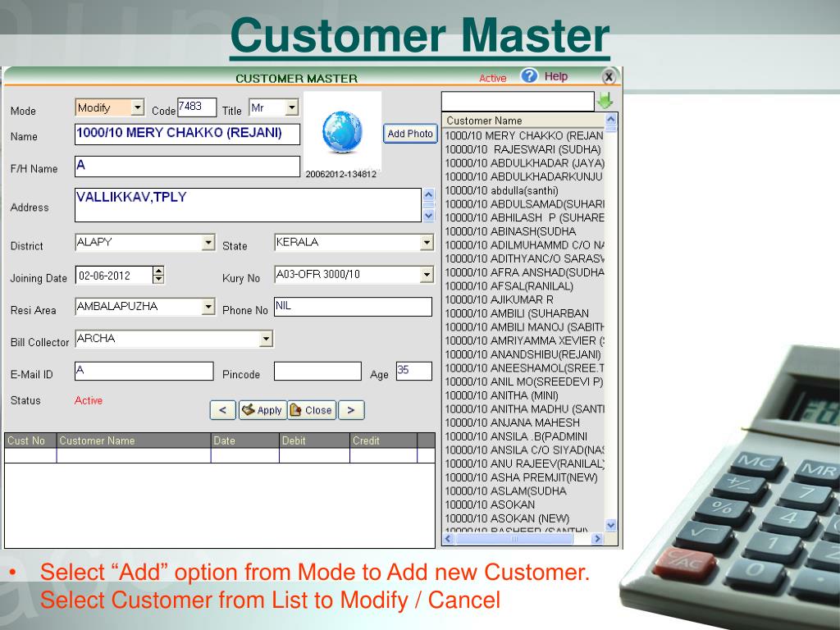Click customer list scroll down arrow
840x630 pixels.
[610, 525]
